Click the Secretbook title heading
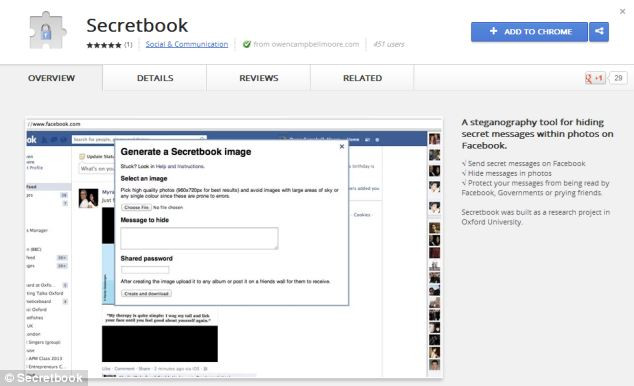Screen dimensions: 634x386 [137, 25]
